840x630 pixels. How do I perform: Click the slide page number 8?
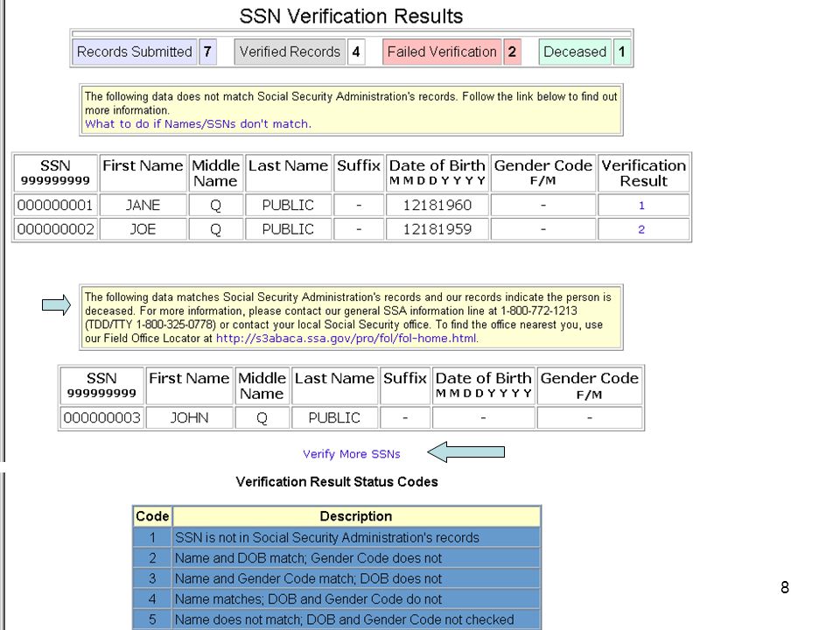tap(785, 588)
